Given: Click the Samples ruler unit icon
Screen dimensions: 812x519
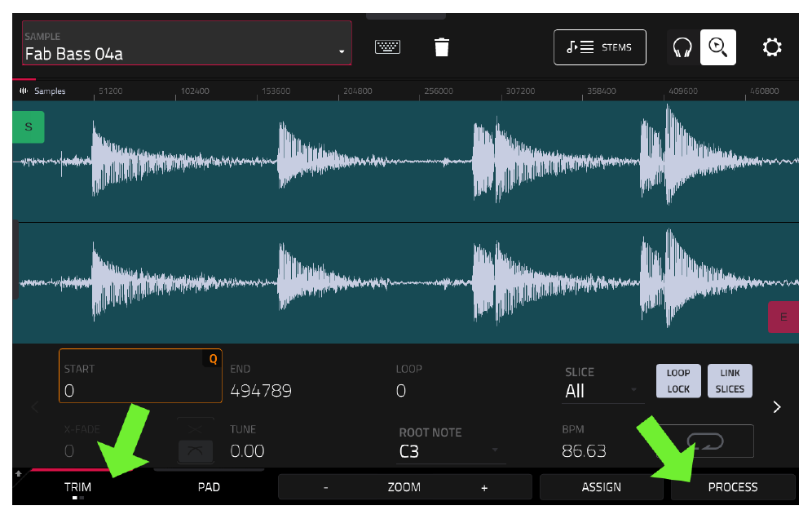Looking at the screenshot, I should tap(24, 91).
